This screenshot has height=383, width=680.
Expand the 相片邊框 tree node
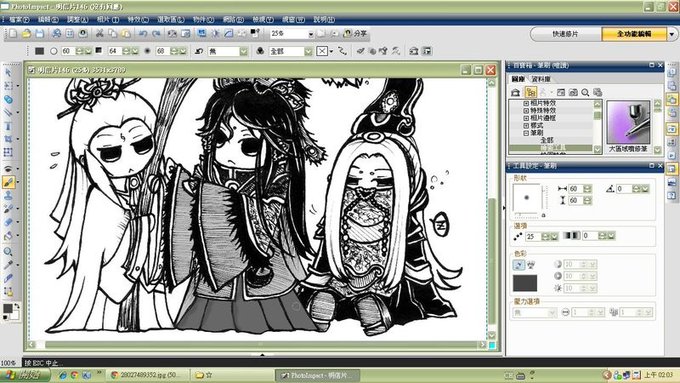pyautogui.click(x=526, y=118)
